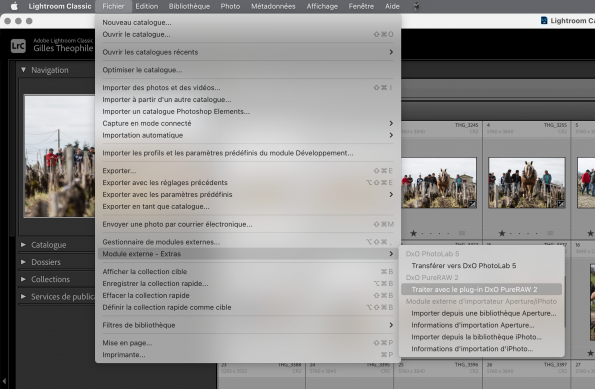Open Capture en mode connecté submenu
This screenshot has width=595, height=389.
(x=248, y=123)
